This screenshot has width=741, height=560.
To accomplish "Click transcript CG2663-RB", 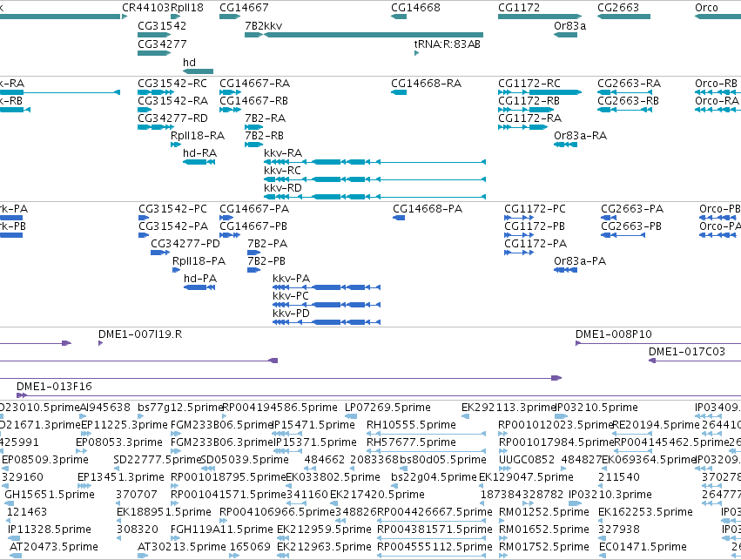I will point(624,110).
